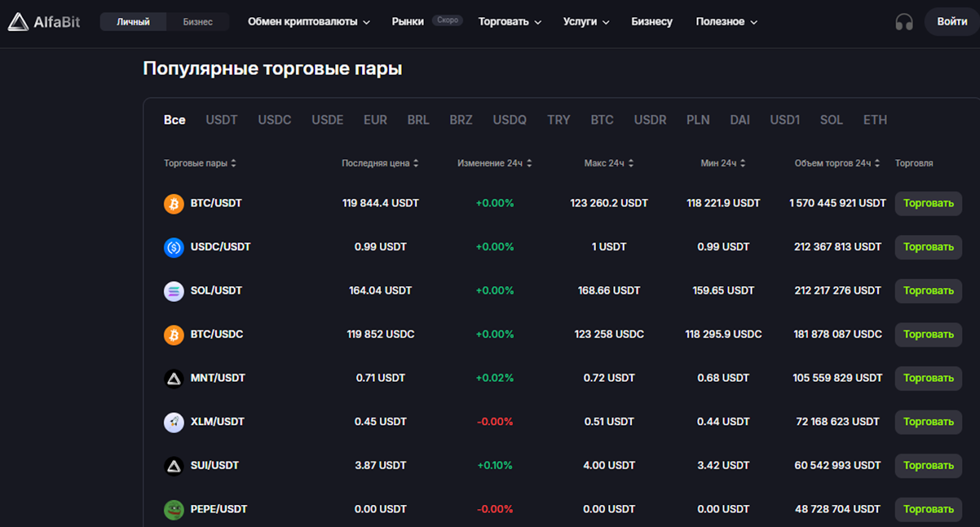This screenshot has height=527, width=980.
Task: Click the Solana icon beside SOL/USDT
Action: tap(174, 291)
